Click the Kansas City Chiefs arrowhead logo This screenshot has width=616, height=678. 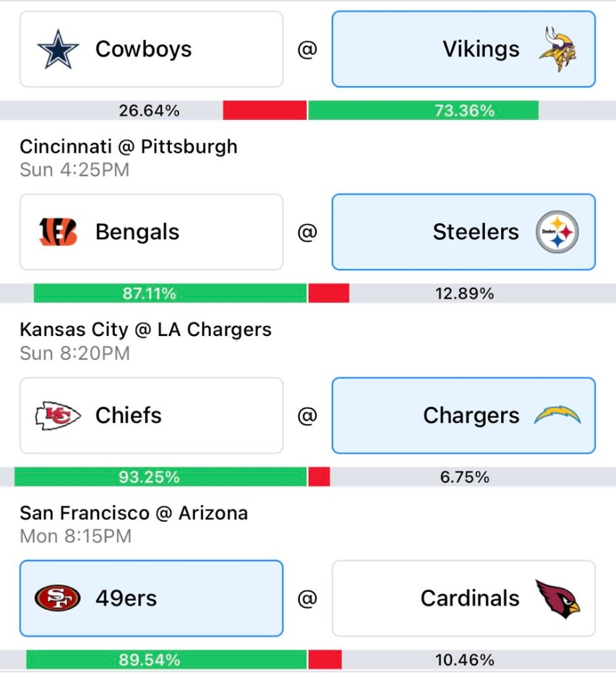tap(58, 416)
